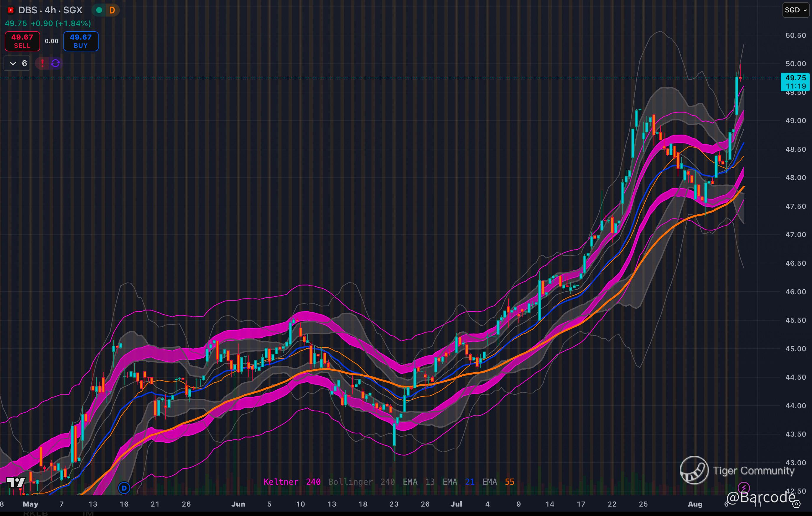The height and width of the screenshot is (516, 812).
Task: Click the EMA 55 indicator label
Action: 498,482
